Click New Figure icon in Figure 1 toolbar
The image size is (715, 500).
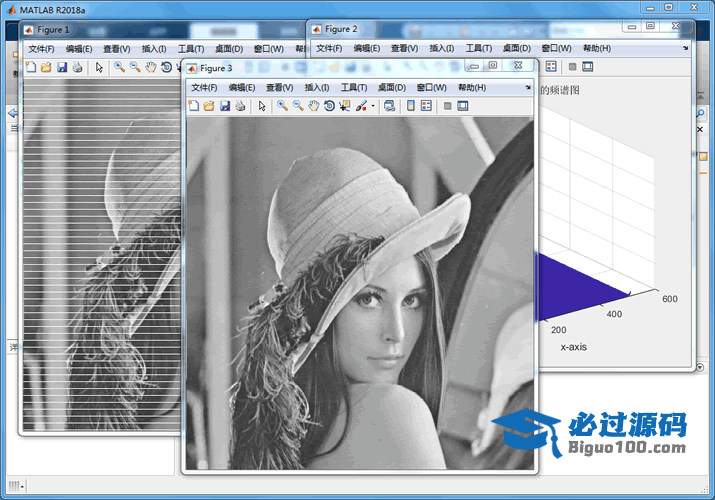tap(31, 67)
